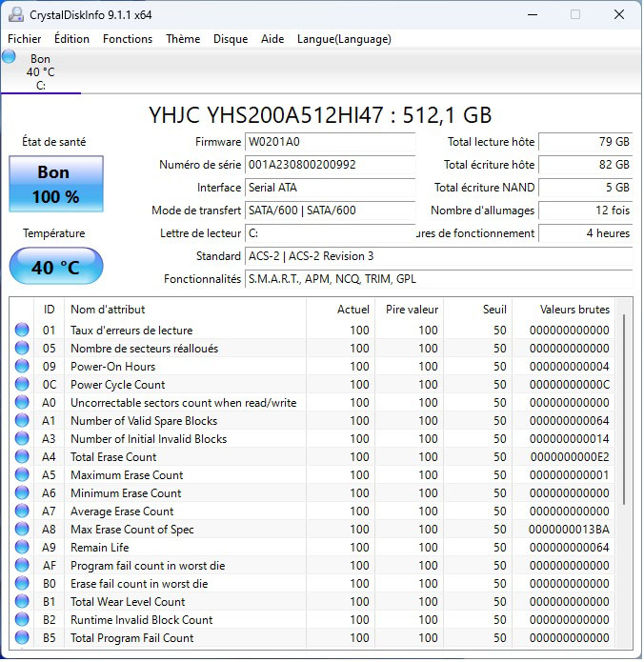This screenshot has width=644, height=662.
Task: Click the ID column header
Action: [x=49, y=310]
